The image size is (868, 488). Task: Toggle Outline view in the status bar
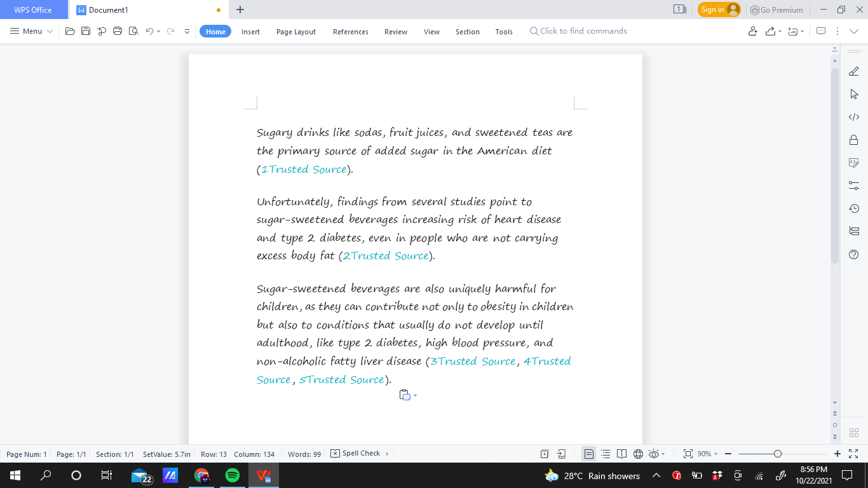point(604,454)
